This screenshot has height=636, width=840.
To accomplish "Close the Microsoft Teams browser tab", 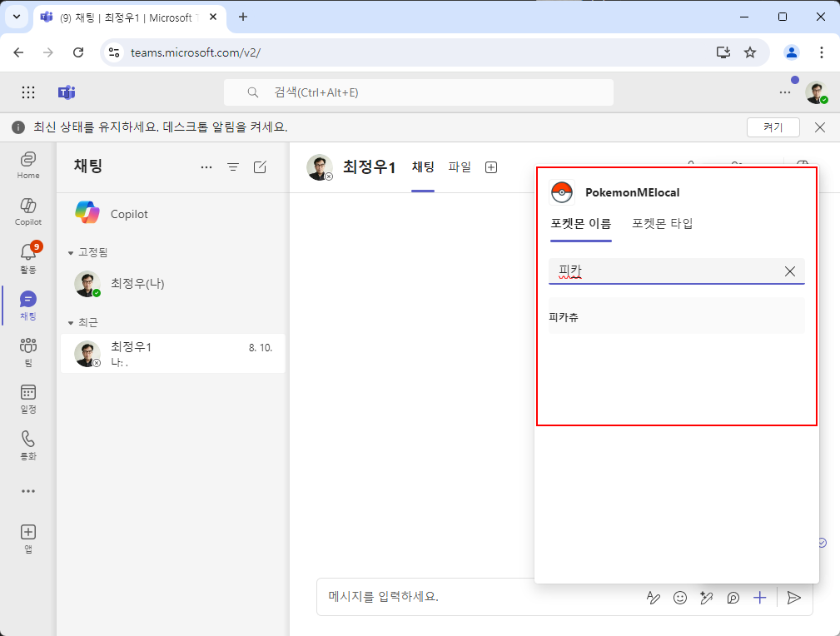I will (x=212, y=17).
